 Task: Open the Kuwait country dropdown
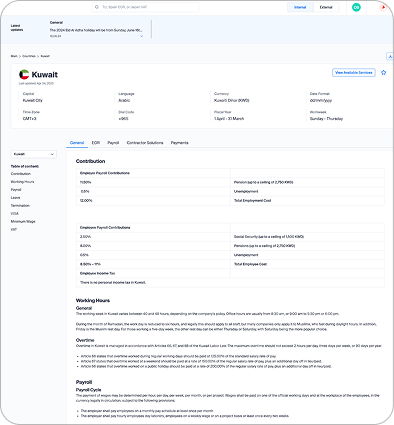point(34,154)
